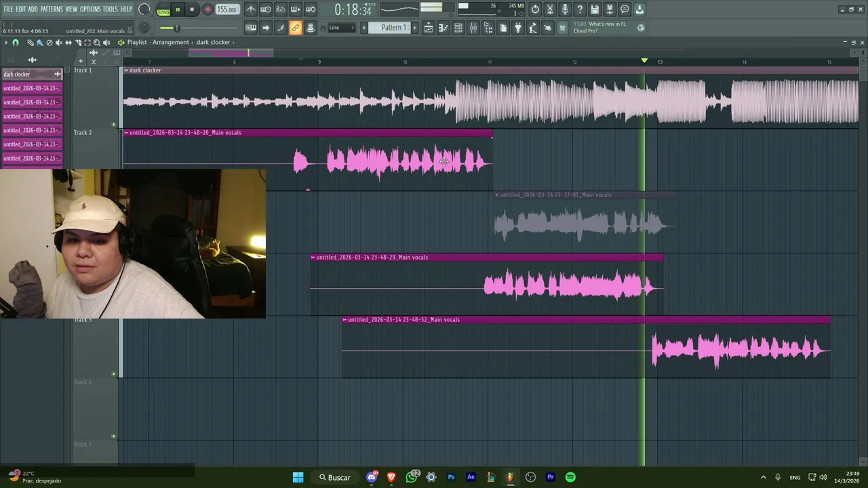Click timeline ruler at bar 11

[490, 62]
